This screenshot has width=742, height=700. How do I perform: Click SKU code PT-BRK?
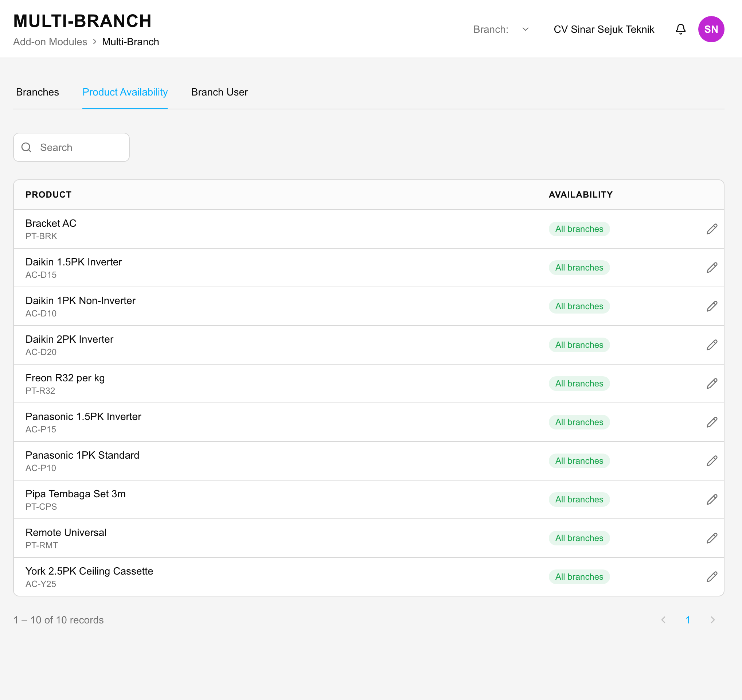41,236
